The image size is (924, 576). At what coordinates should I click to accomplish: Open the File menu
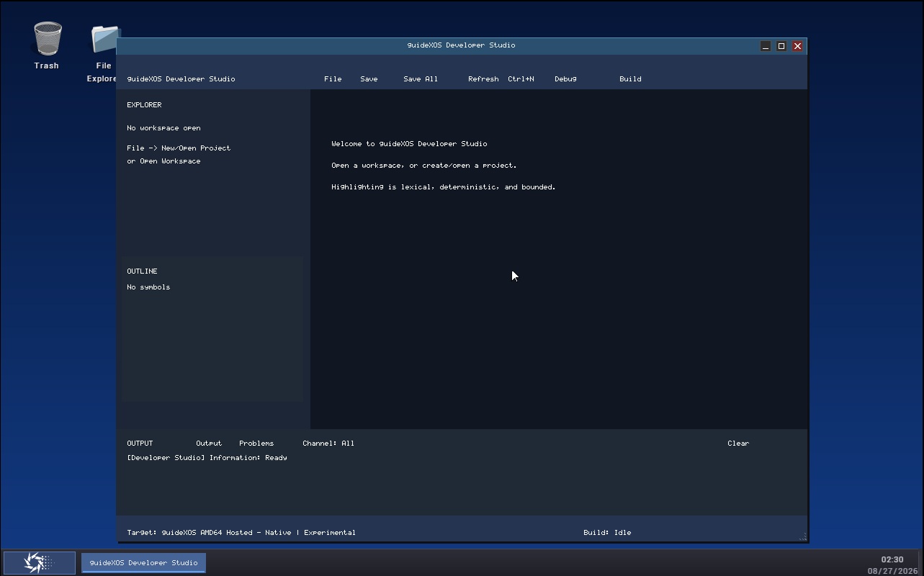point(333,79)
